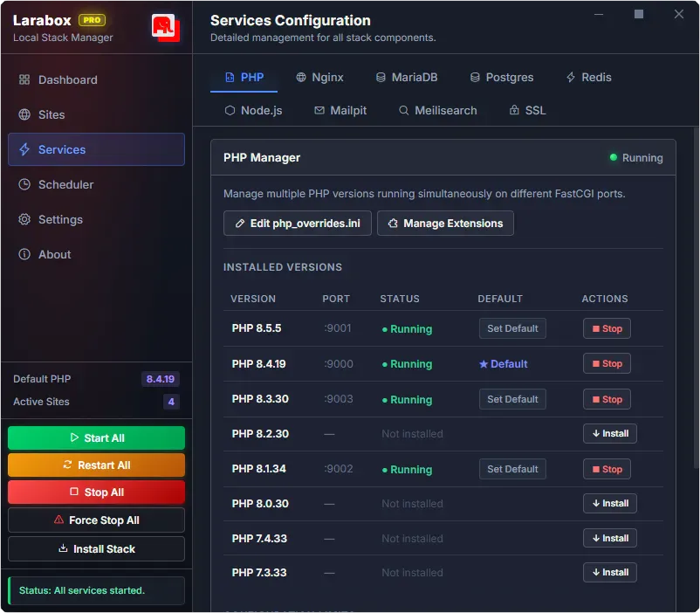The image size is (700, 613).
Task: Click the PHP 8.2.30 version label
Action: pos(260,434)
